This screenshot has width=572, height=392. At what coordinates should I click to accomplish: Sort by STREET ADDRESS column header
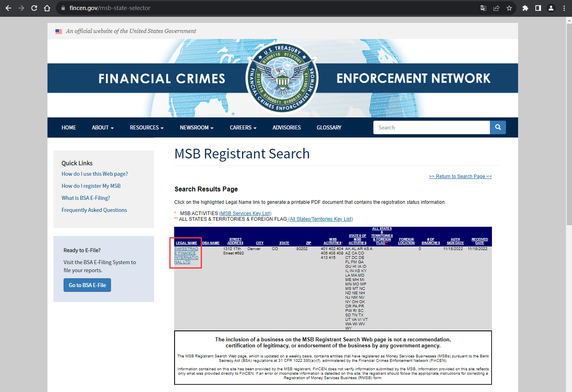click(235, 241)
